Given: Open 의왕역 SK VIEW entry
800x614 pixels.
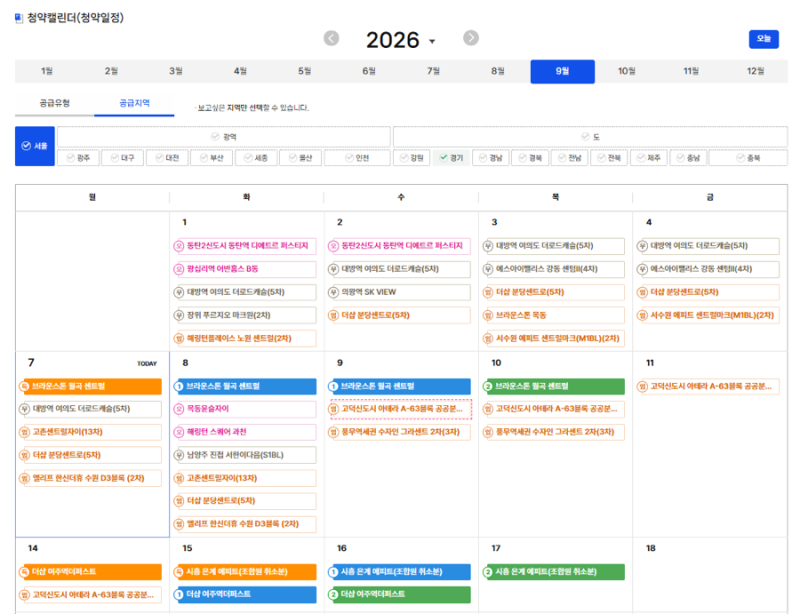Looking at the screenshot, I should [399, 292].
